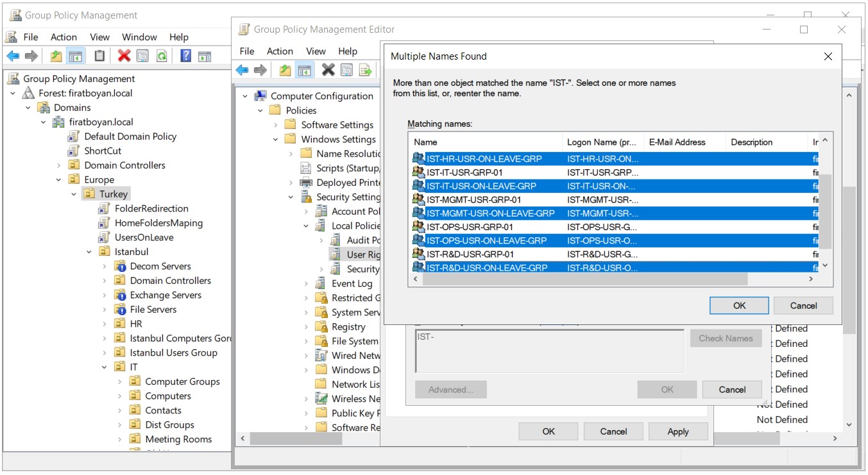This screenshot has height=475, width=868.
Task: Select Registry node in editor tree
Action: (348, 327)
